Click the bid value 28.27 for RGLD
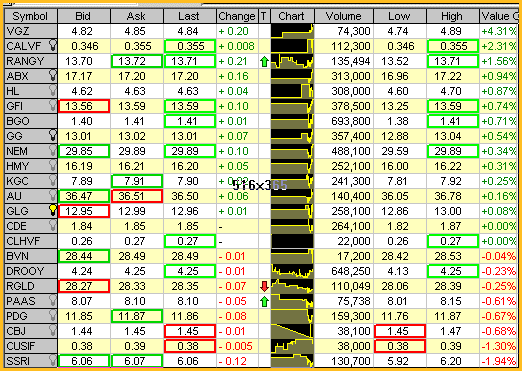Image resolution: width=522 pixels, height=371 pixels. [x=84, y=286]
